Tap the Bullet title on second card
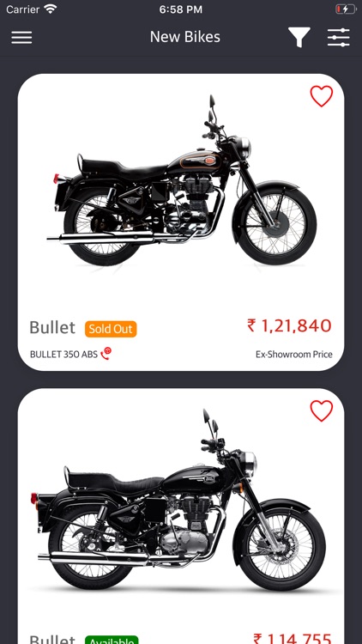The width and height of the screenshot is (362, 644). pyautogui.click(x=52, y=639)
